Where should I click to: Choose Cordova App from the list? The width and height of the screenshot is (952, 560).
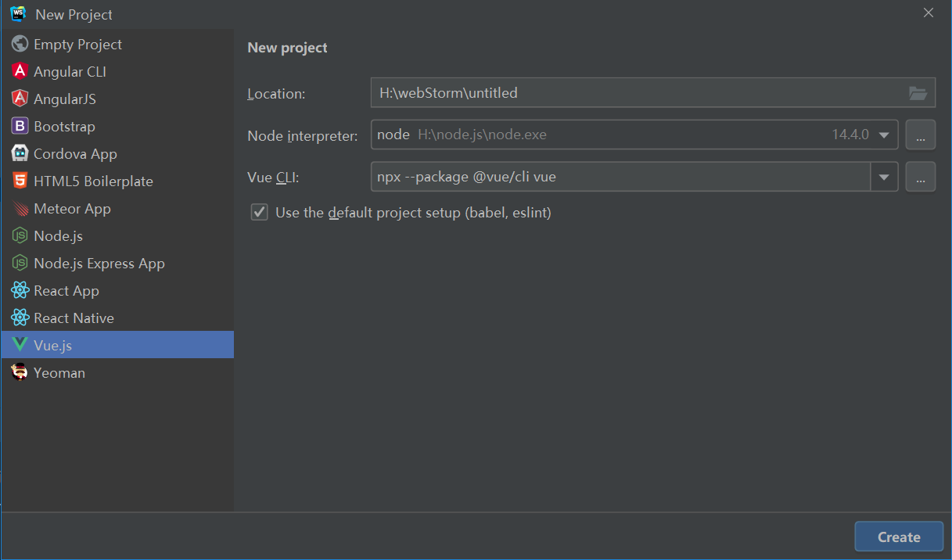click(117, 154)
